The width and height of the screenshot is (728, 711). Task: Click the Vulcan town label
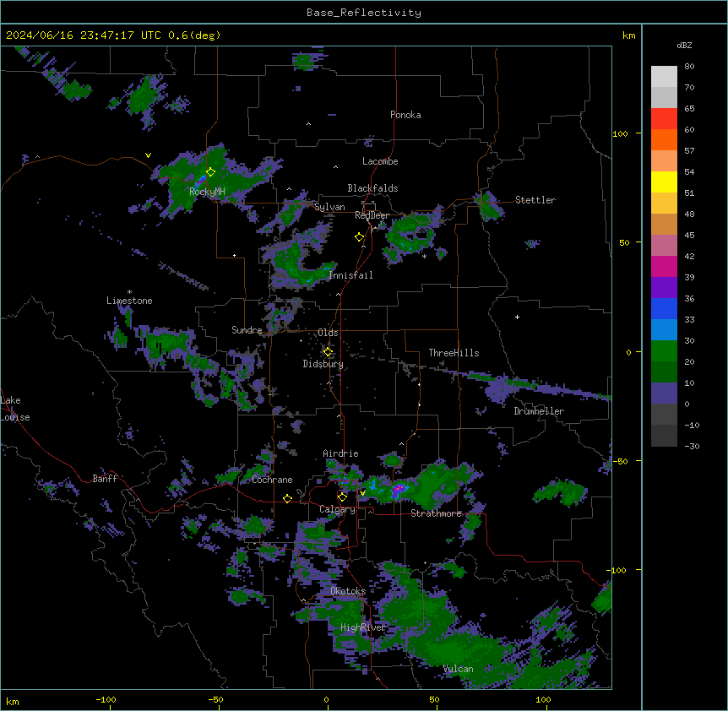point(459,669)
